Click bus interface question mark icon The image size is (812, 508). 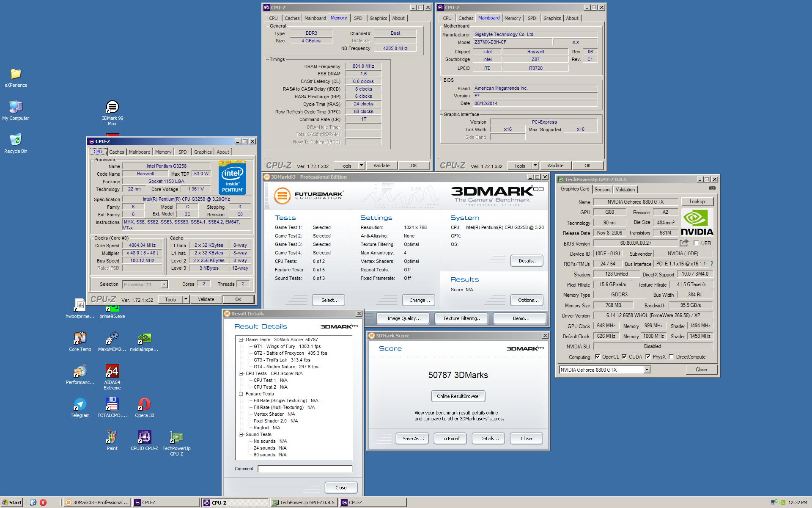[x=712, y=264]
